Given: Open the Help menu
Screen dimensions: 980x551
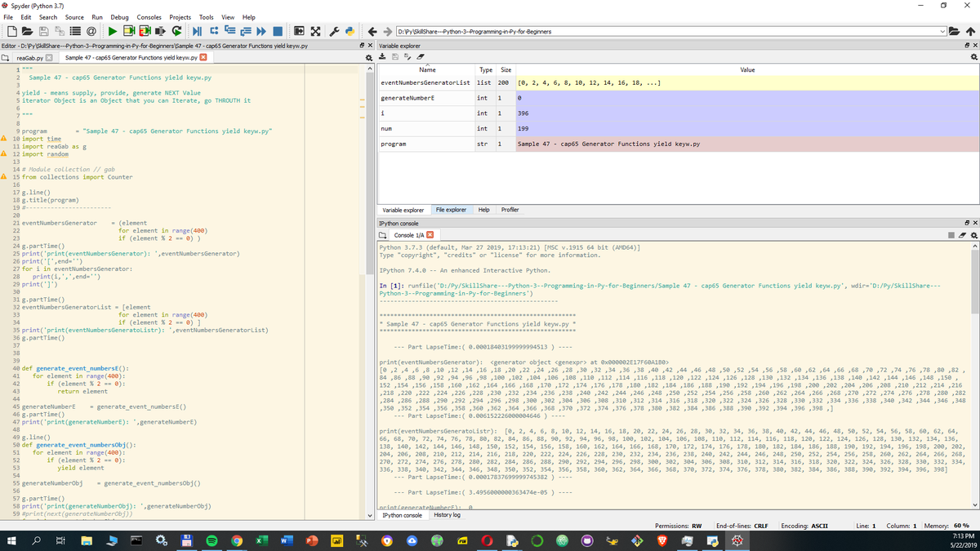Looking at the screenshot, I should pyautogui.click(x=248, y=17).
